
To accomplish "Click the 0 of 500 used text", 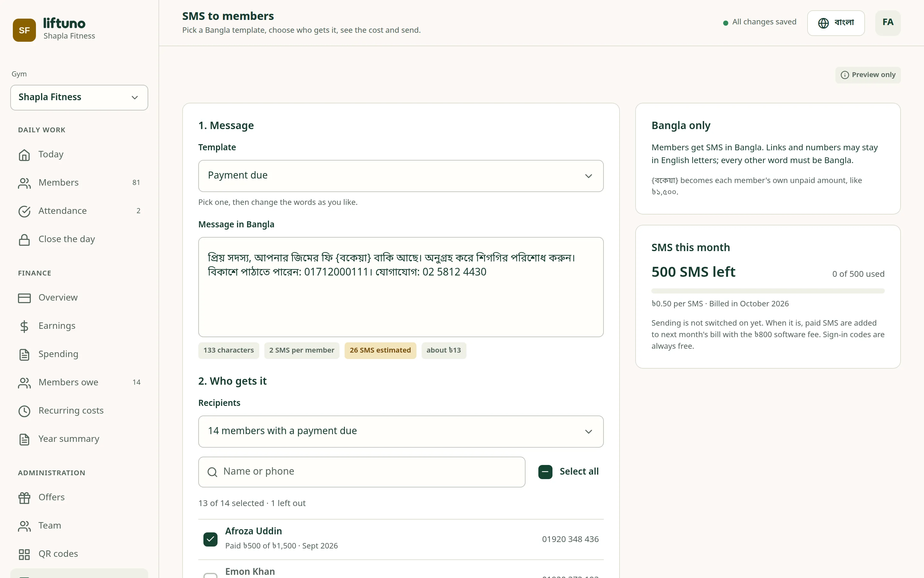I will [x=858, y=274].
